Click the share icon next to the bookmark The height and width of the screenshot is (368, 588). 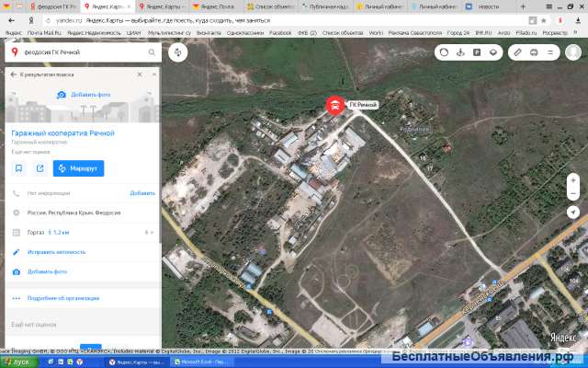click(40, 168)
